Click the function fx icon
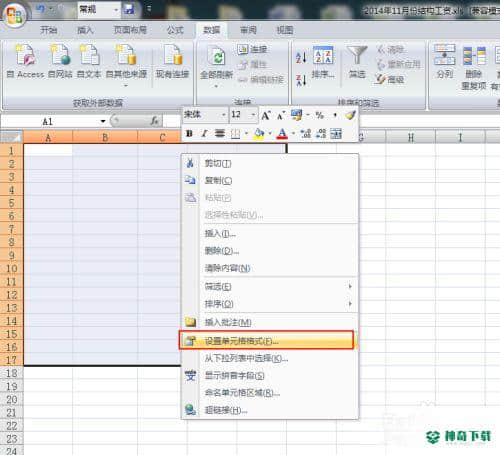The height and width of the screenshot is (455, 500). 154,121
